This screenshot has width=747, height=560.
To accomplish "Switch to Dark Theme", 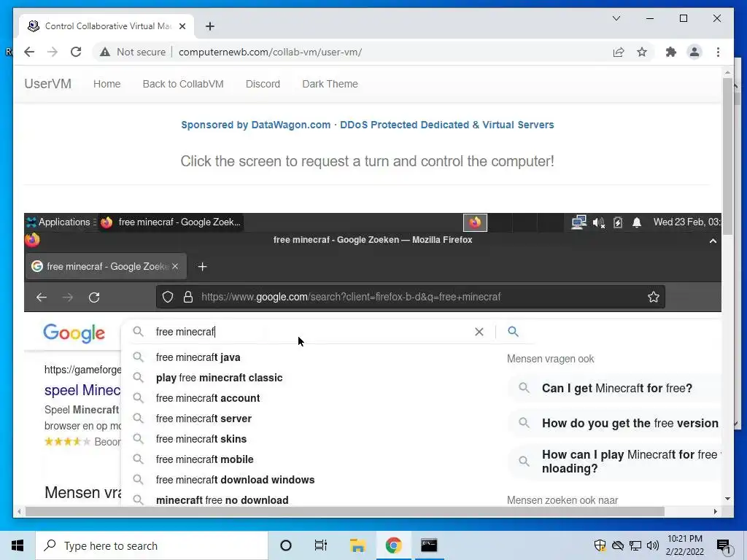I will coord(330,84).
